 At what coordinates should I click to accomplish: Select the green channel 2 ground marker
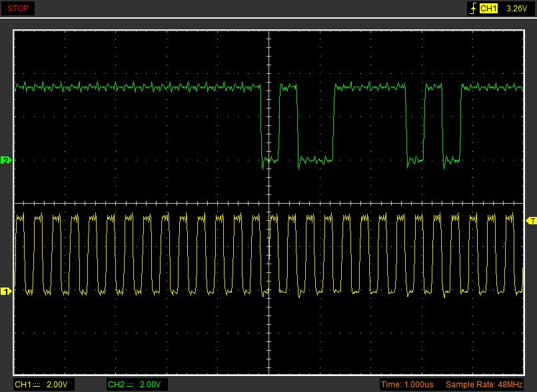click(x=6, y=160)
